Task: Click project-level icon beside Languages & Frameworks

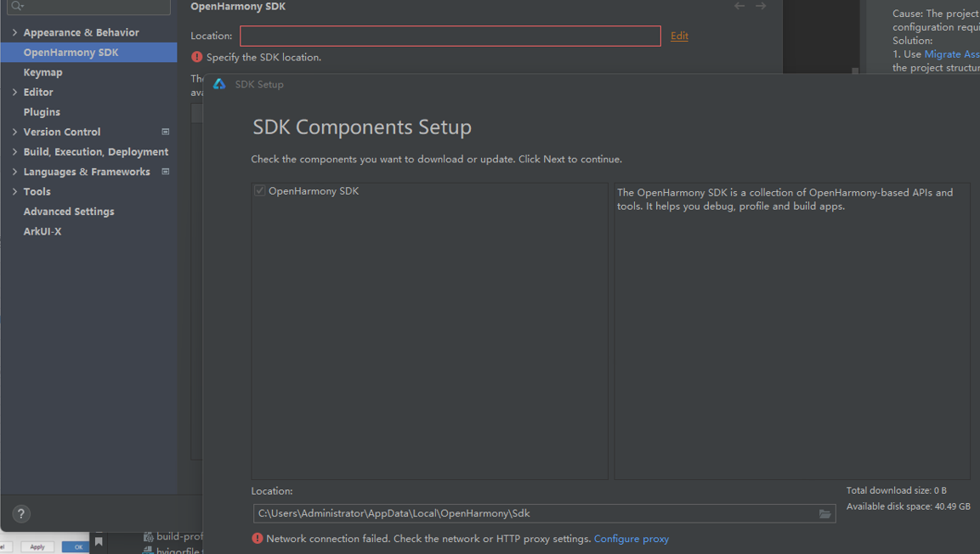Action: (166, 172)
